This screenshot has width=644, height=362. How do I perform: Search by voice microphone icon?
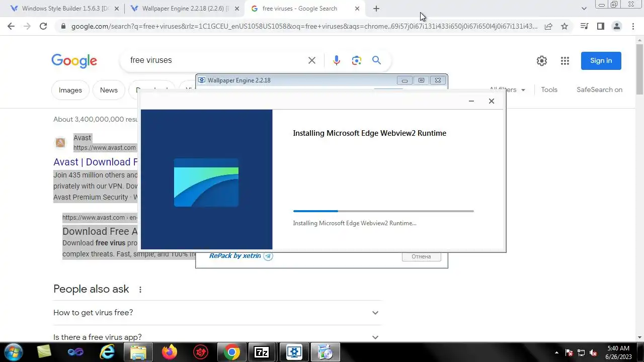tap(337, 60)
